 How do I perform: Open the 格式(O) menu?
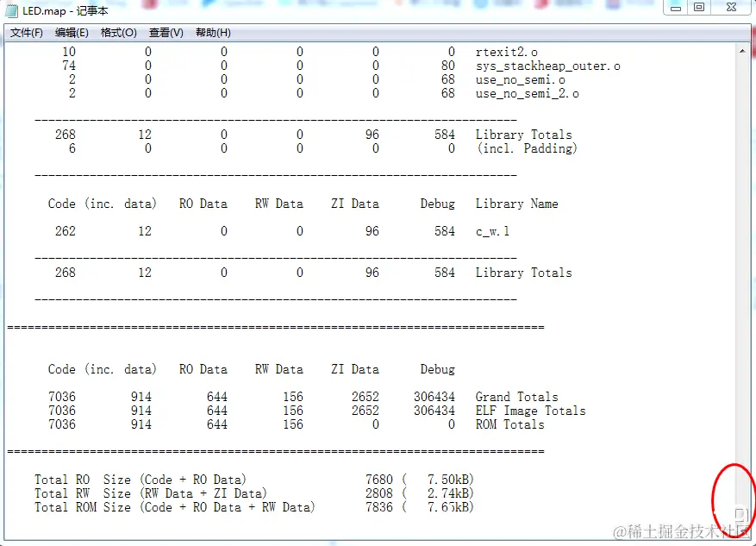pyautogui.click(x=119, y=33)
